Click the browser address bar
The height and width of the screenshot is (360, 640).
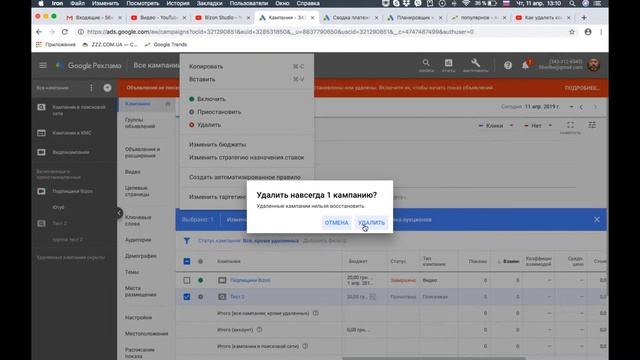(322, 32)
